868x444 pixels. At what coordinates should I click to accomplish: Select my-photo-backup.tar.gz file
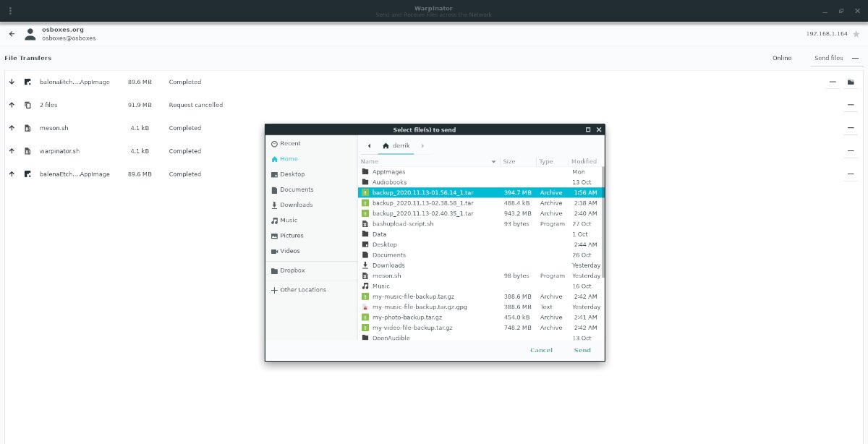tap(407, 317)
